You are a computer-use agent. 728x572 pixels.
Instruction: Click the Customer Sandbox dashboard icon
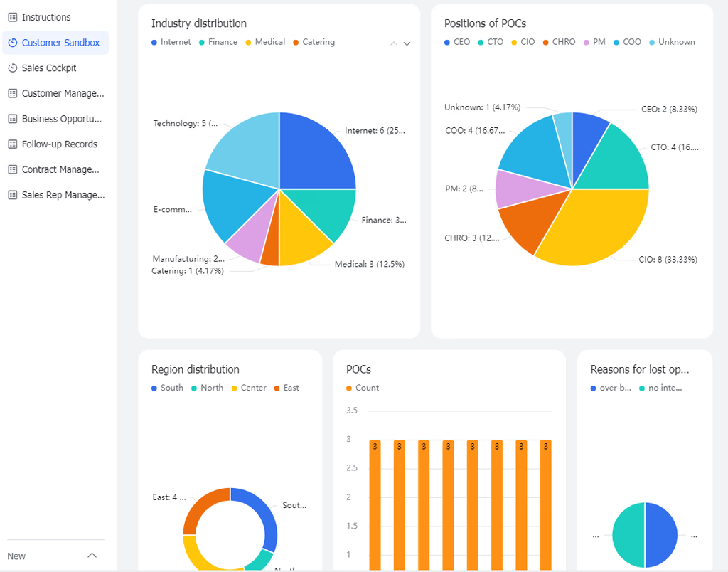tap(13, 43)
